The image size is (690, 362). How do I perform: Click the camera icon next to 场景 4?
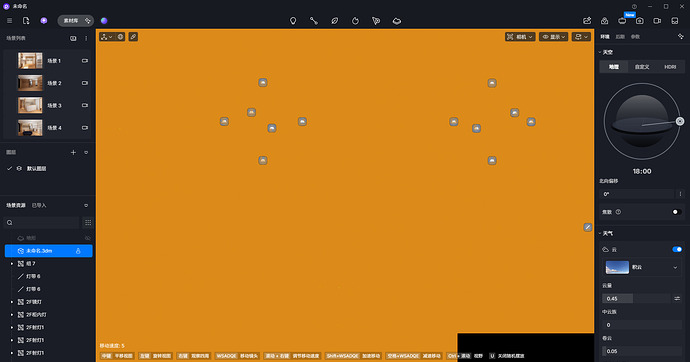point(84,128)
